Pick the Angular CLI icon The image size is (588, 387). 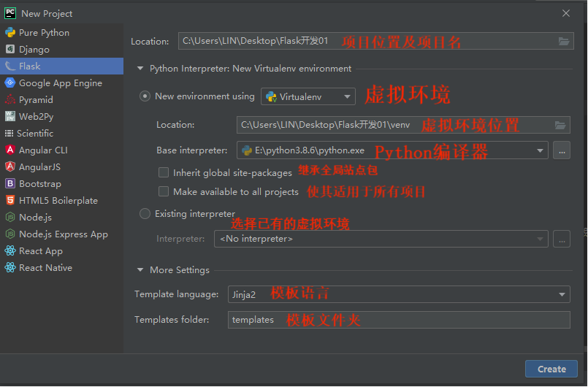pos(10,150)
